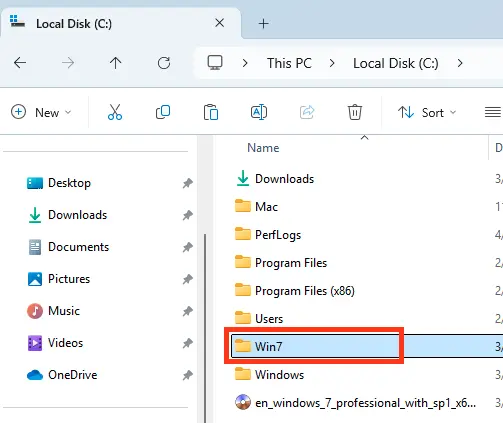Image resolution: width=503 pixels, height=423 pixels.
Task: Click Local Disk (C:) breadcrumb
Action: click(x=396, y=63)
